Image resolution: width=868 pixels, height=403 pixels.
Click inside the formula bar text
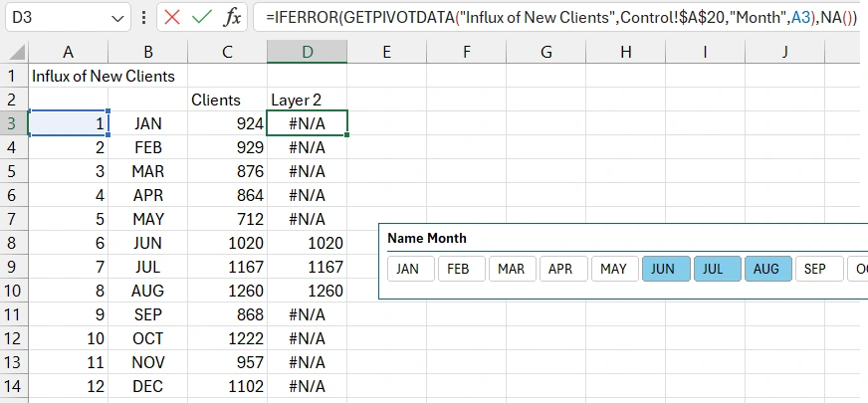[557, 18]
